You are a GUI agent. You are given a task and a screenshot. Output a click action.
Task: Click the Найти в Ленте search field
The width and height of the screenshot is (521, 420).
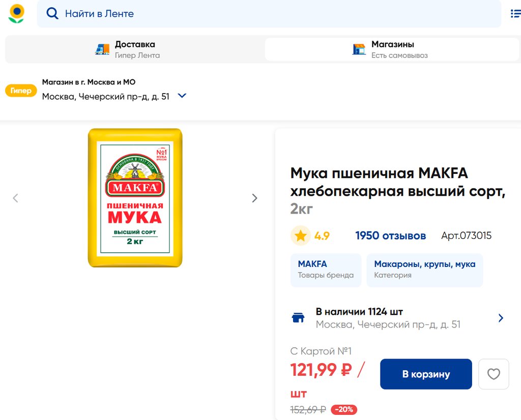[x=275, y=14]
